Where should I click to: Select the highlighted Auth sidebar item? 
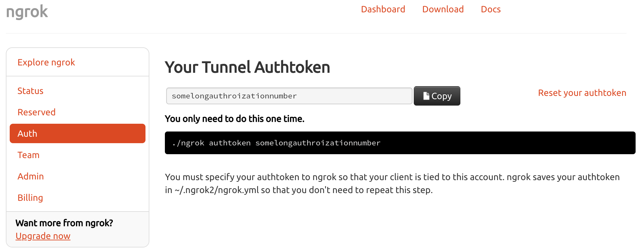[78, 133]
